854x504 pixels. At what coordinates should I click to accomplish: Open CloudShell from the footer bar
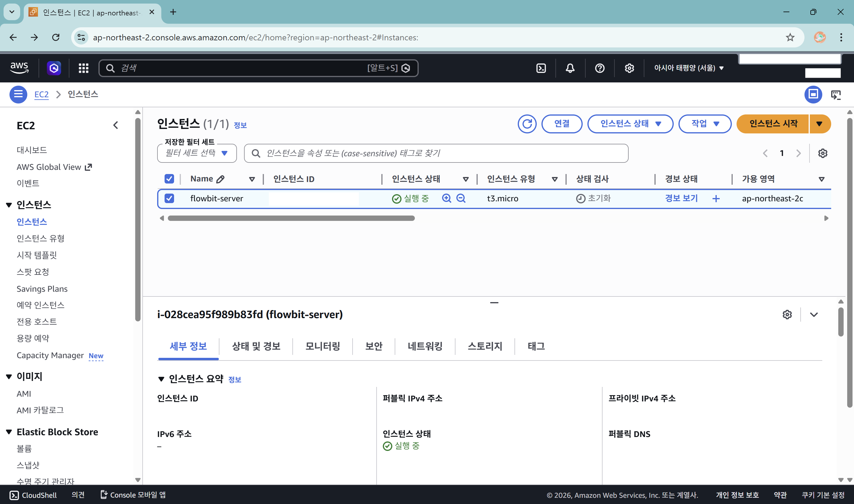click(x=33, y=495)
